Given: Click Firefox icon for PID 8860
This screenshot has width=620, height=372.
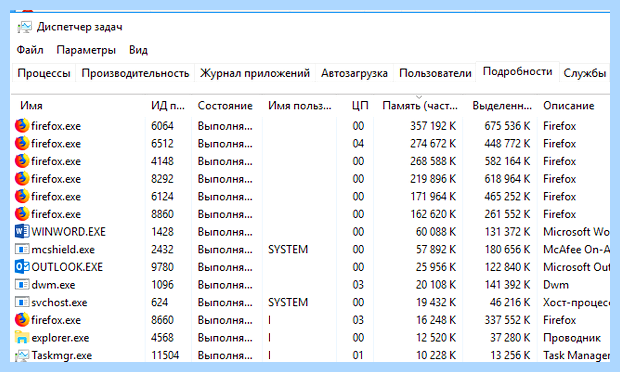Looking at the screenshot, I should tap(22, 214).
